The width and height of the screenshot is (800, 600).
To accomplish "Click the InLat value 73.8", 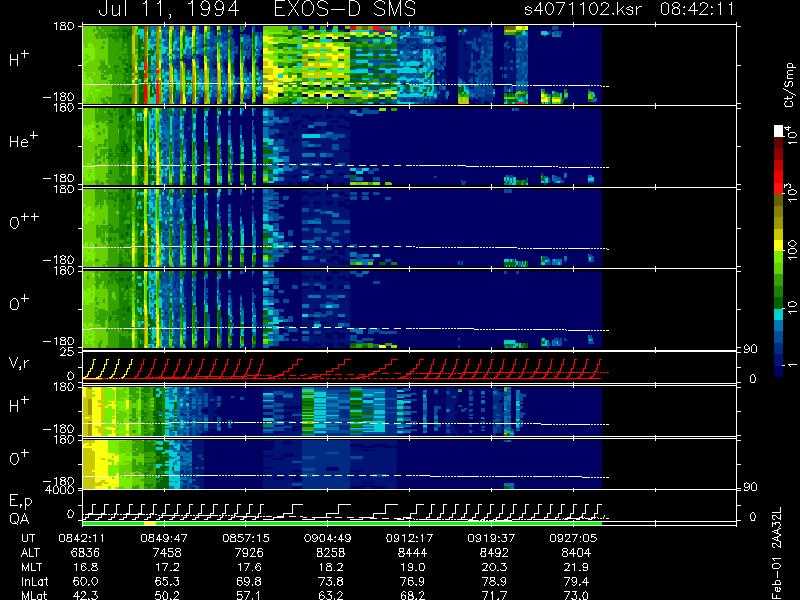I will (331, 581).
